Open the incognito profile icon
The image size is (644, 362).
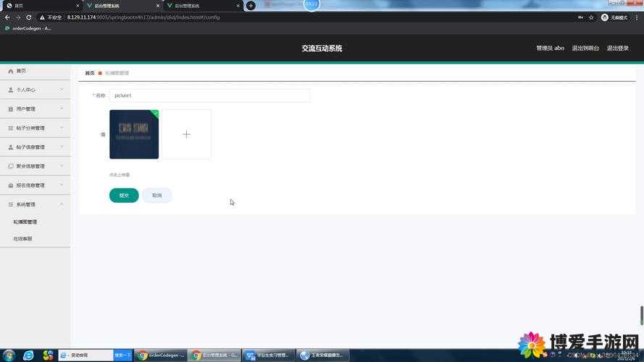(x=605, y=17)
